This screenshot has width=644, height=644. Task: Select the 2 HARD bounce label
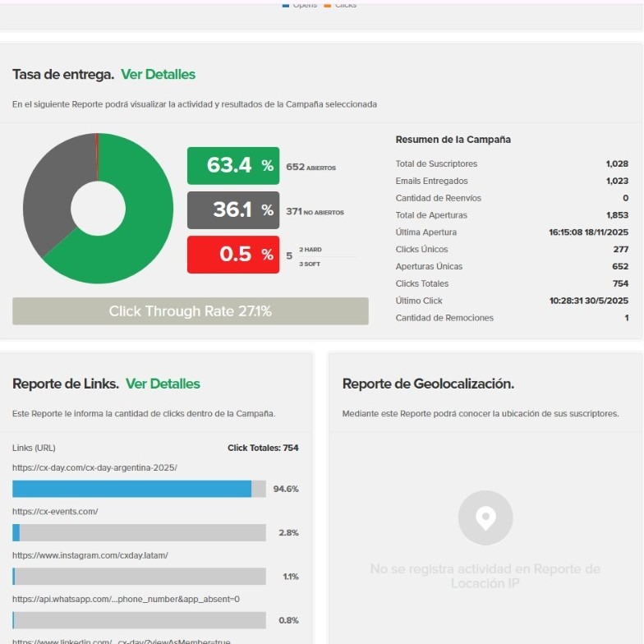(310, 249)
